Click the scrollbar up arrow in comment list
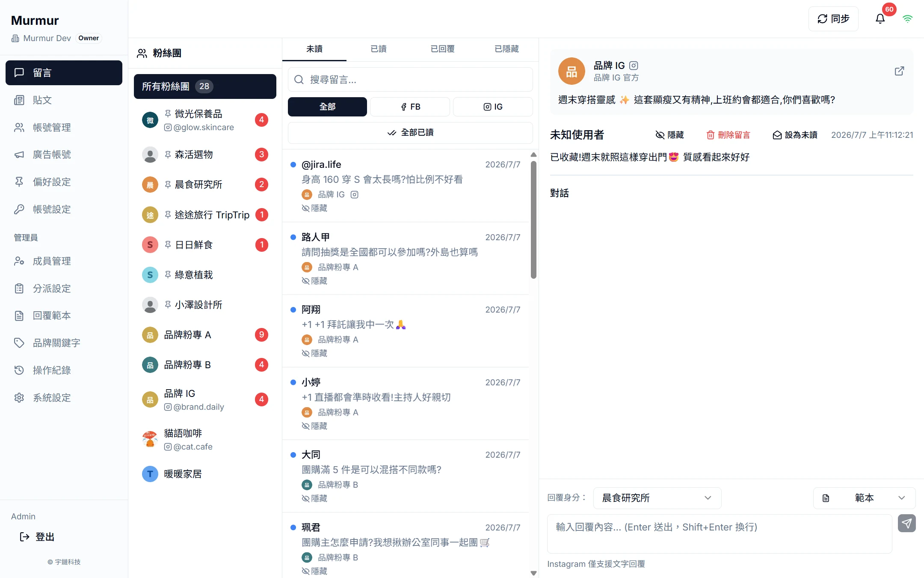This screenshot has height=578, width=924. click(533, 155)
